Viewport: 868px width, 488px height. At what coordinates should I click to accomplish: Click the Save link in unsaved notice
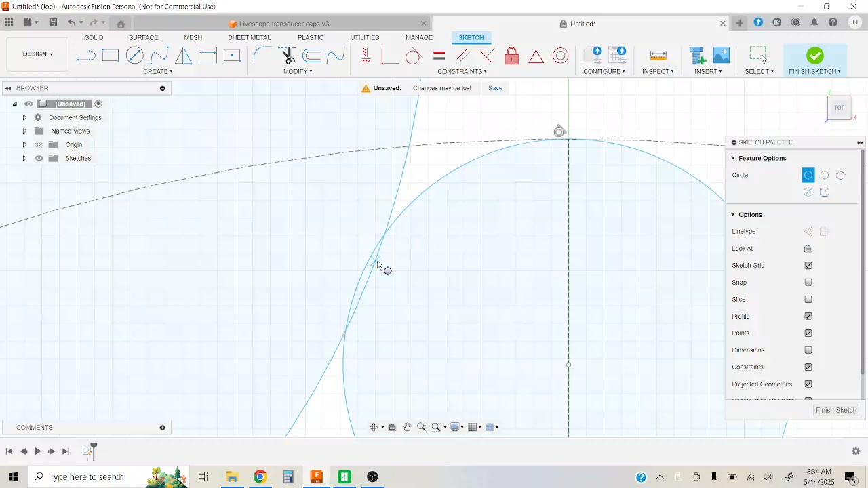(496, 88)
